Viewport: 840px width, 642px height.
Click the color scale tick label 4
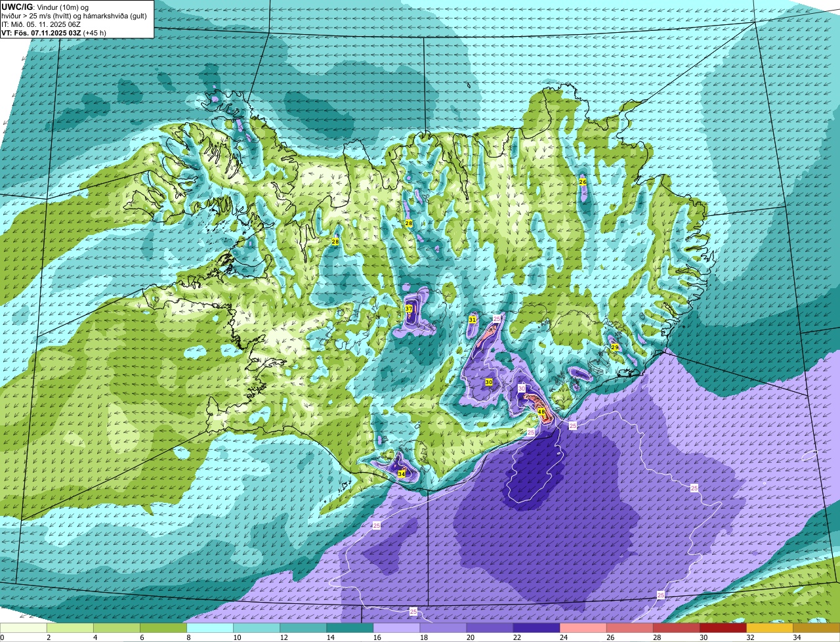pos(95,637)
